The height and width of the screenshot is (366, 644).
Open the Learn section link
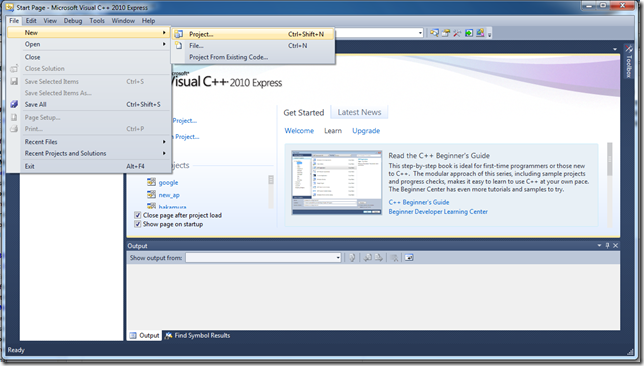[x=333, y=131]
